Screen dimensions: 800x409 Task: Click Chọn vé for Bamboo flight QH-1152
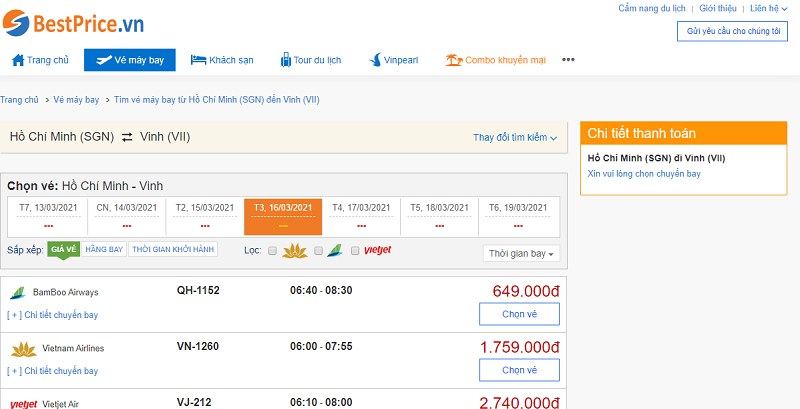pos(519,314)
